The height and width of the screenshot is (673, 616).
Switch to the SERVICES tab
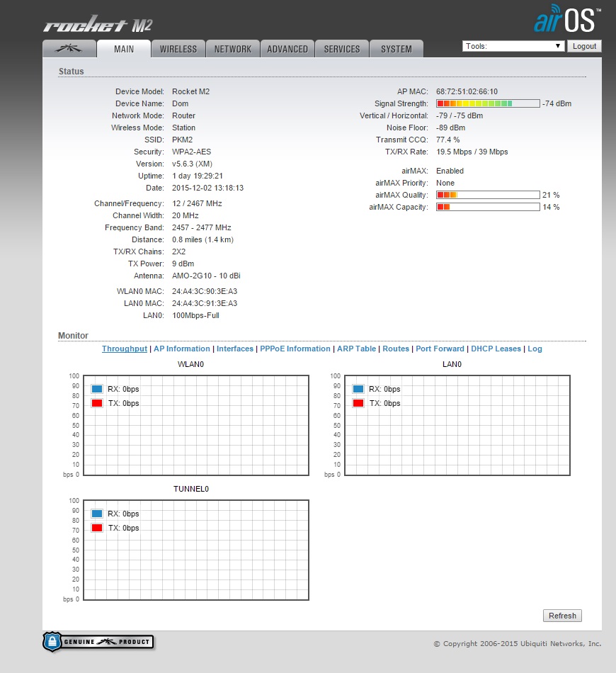pos(342,48)
